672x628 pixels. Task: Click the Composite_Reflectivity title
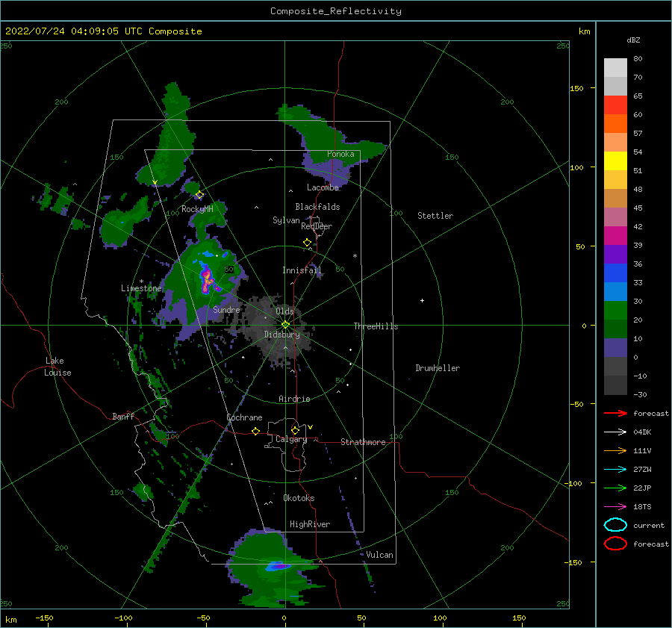[x=336, y=11]
